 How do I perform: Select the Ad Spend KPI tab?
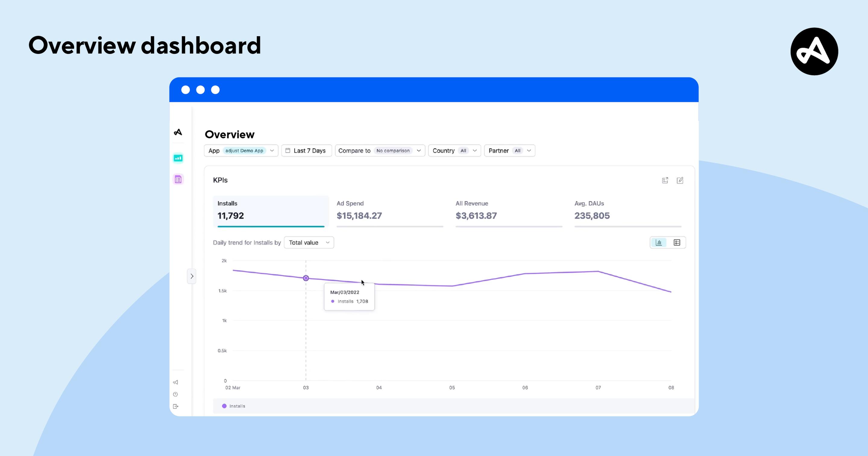tap(390, 211)
